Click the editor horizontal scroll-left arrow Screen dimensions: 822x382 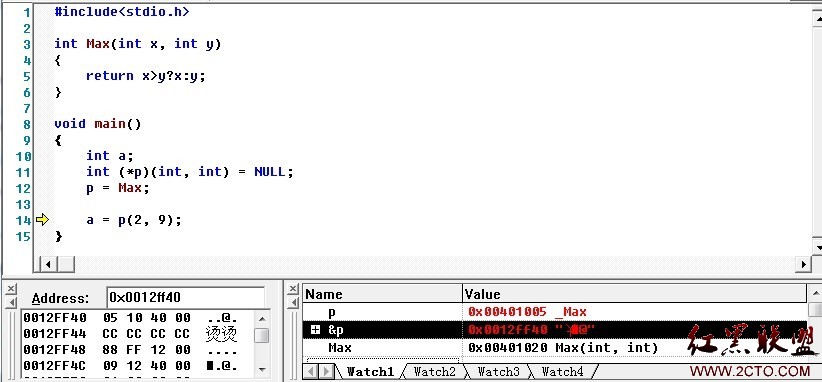pyautogui.click(x=48, y=264)
